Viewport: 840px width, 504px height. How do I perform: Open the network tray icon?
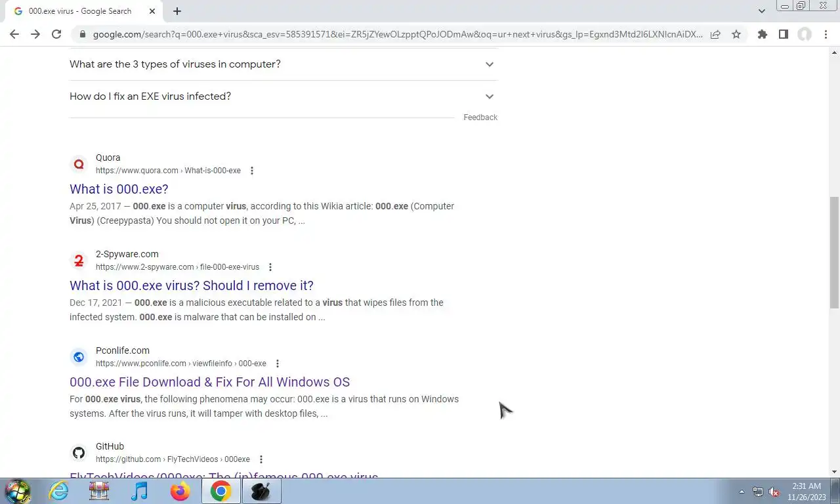(x=758, y=492)
